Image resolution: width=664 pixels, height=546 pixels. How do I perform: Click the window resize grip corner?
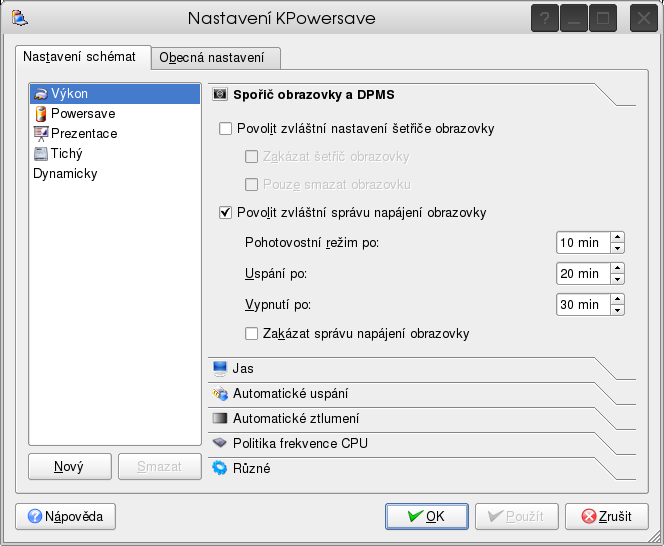click(x=654, y=536)
